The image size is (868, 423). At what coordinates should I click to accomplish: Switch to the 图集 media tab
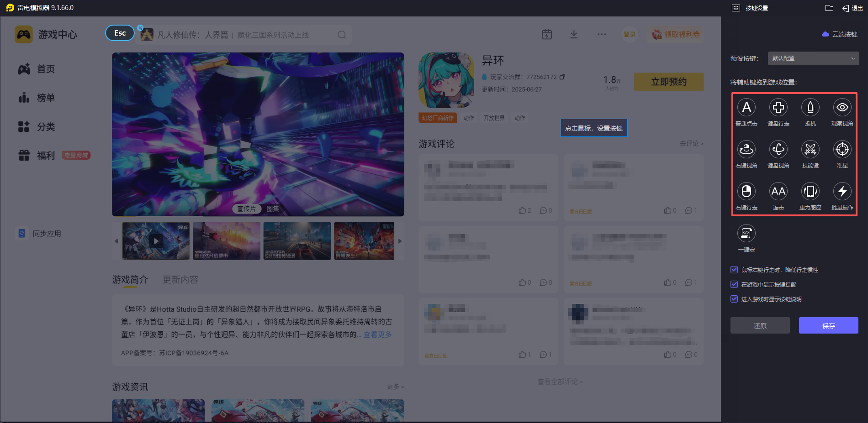273,209
